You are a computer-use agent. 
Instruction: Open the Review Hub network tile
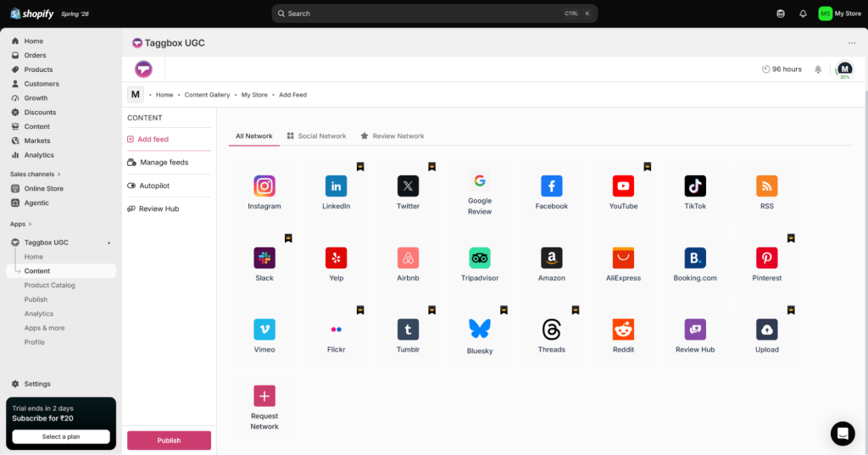coord(695,337)
